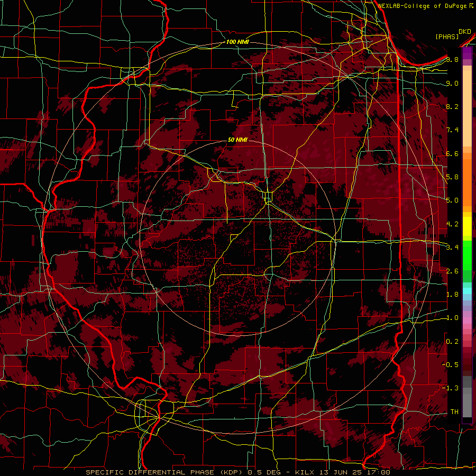This screenshot has width=476, height=476.
Task: Pick the purple top segment of the color bar
Action: pyautogui.click(x=467, y=53)
